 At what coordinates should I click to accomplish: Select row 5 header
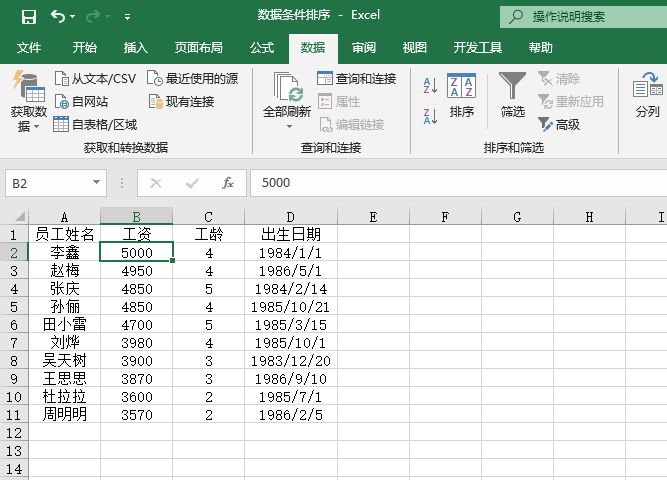pyautogui.click(x=14, y=307)
